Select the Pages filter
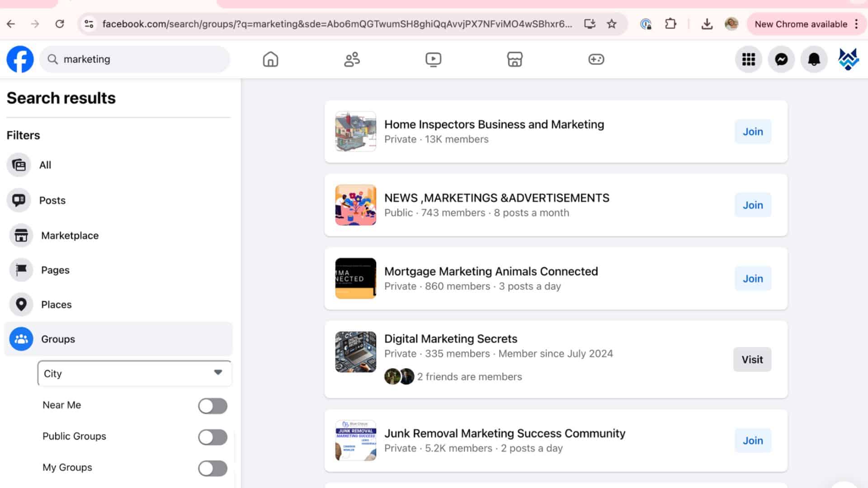 click(118, 270)
